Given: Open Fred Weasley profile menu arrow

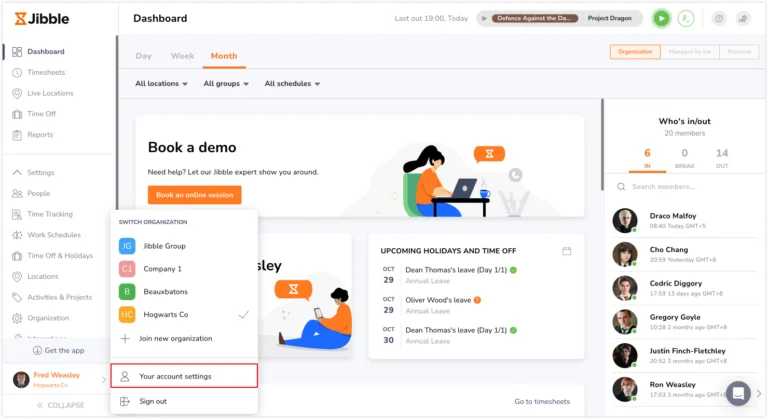Looking at the screenshot, I should (103, 379).
